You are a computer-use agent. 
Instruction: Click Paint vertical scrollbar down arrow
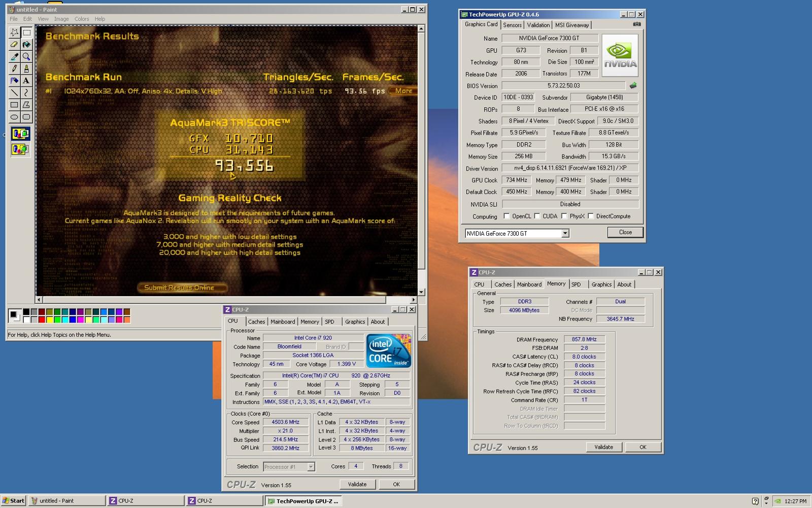[x=421, y=292]
